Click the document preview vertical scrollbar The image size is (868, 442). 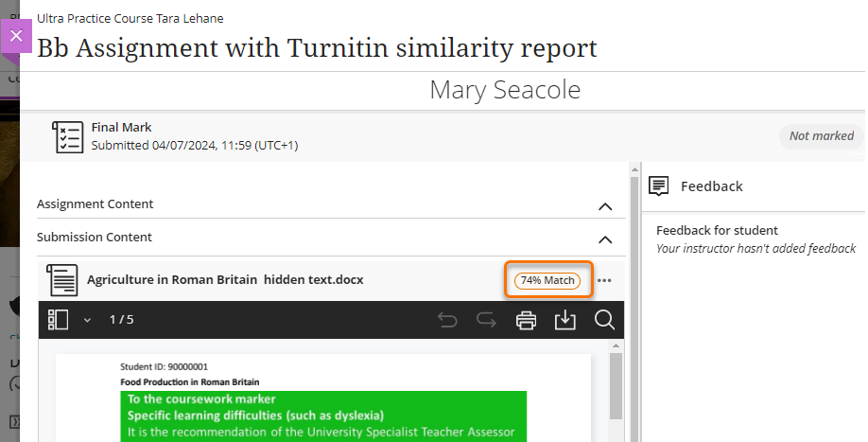click(x=615, y=388)
